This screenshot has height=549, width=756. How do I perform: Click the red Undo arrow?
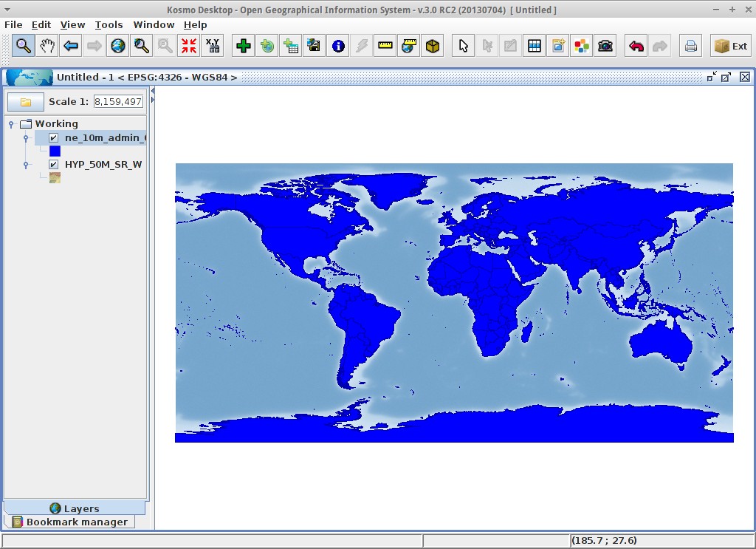pyautogui.click(x=636, y=46)
